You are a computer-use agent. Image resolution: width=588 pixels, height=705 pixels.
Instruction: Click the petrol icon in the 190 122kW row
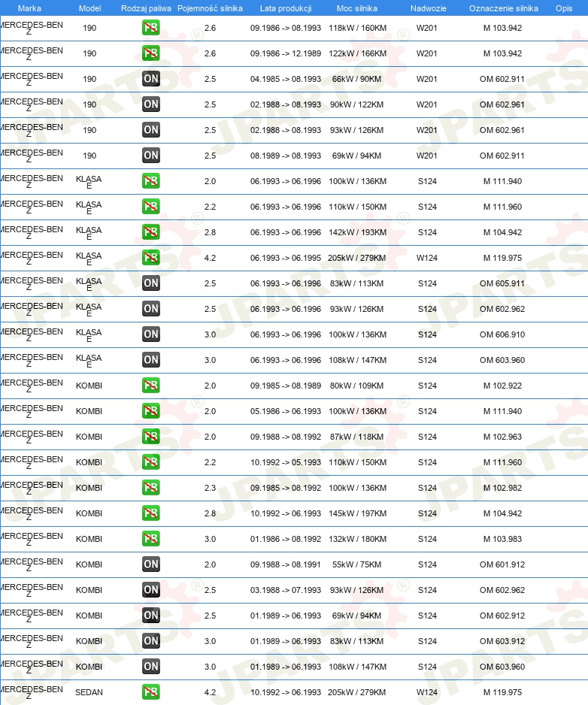[x=150, y=53]
